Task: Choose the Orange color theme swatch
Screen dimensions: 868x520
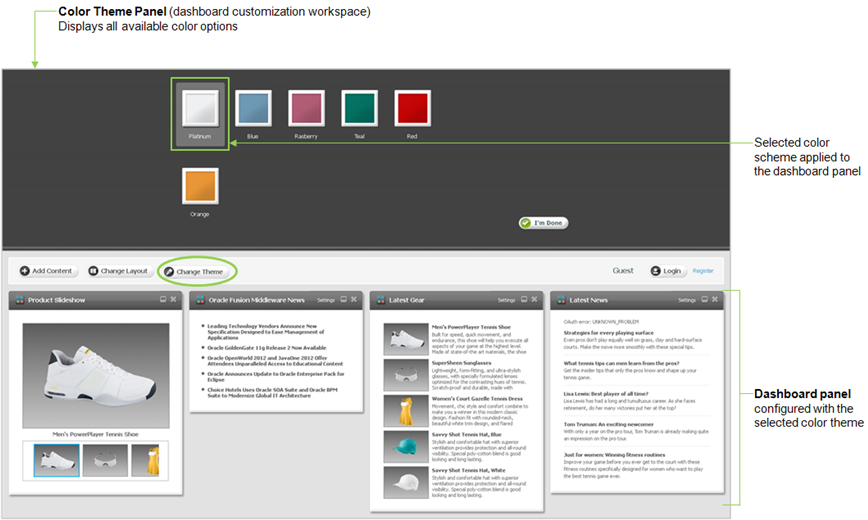Action: [200, 186]
